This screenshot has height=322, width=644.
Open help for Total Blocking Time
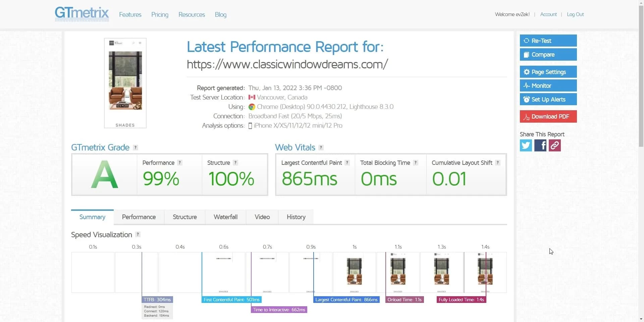click(416, 163)
